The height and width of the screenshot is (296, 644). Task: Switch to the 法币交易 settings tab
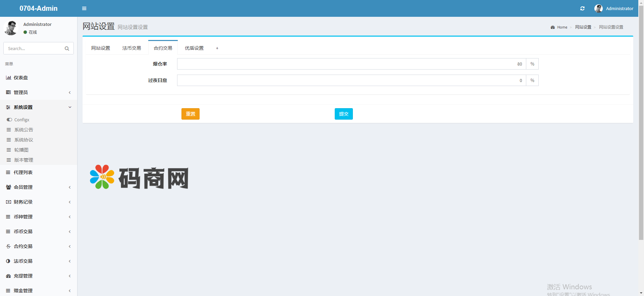(x=131, y=48)
